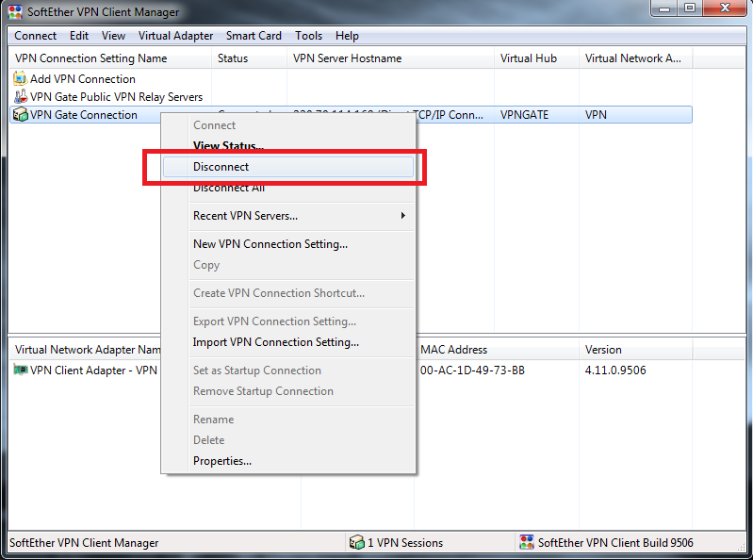This screenshot has width=753, height=560.
Task: Click the Virtual Network A... column header
Action: (635, 58)
